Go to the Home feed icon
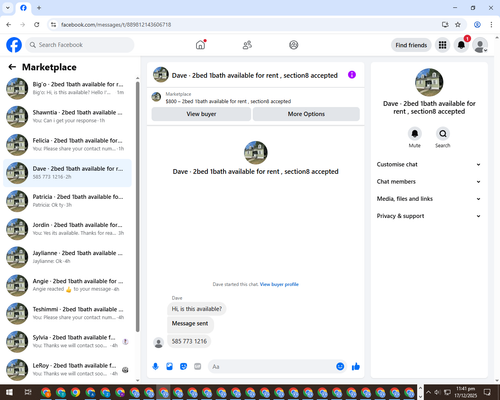500x400 pixels. click(200, 45)
